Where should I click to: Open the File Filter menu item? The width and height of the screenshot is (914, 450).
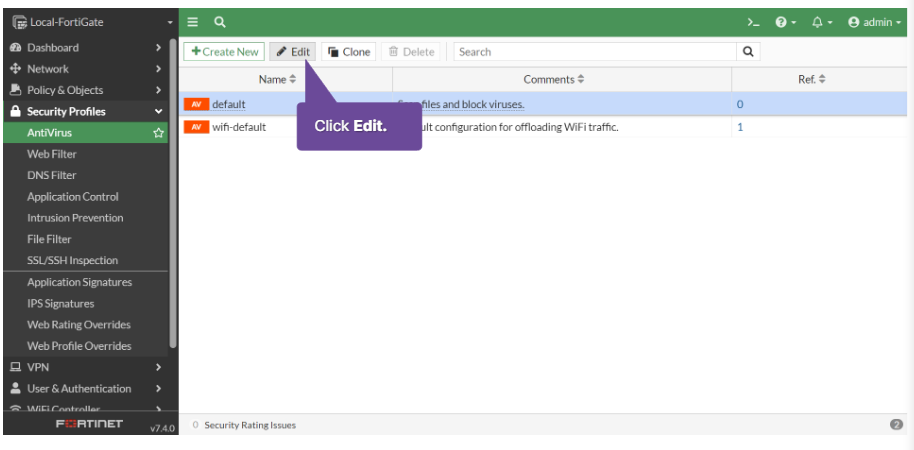coord(50,239)
